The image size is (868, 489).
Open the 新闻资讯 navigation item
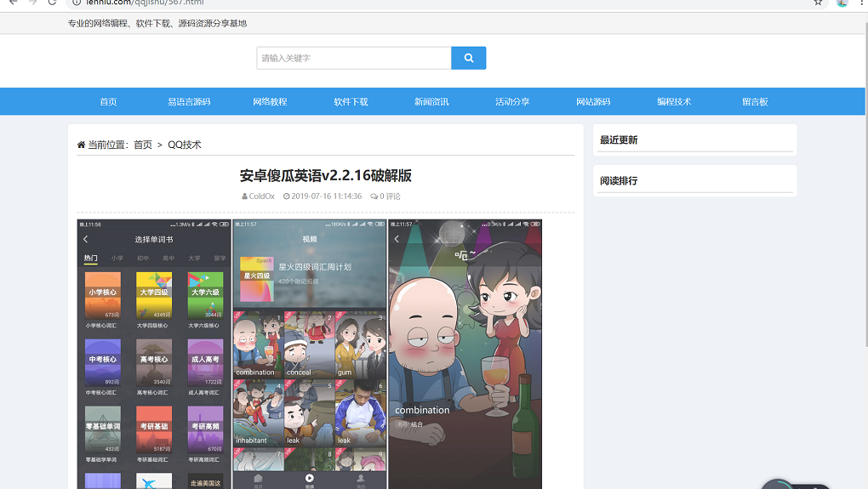tap(431, 102)
